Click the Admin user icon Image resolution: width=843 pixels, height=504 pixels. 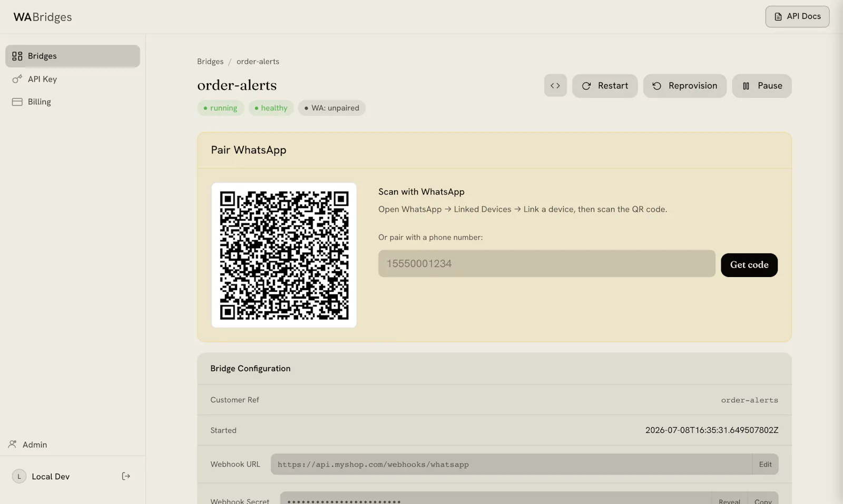pos(13,444)
